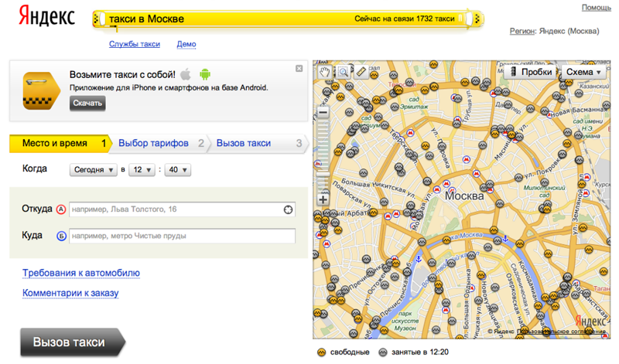
Task: Close the mobile app promo banner
Action: [x=299, y=68]
